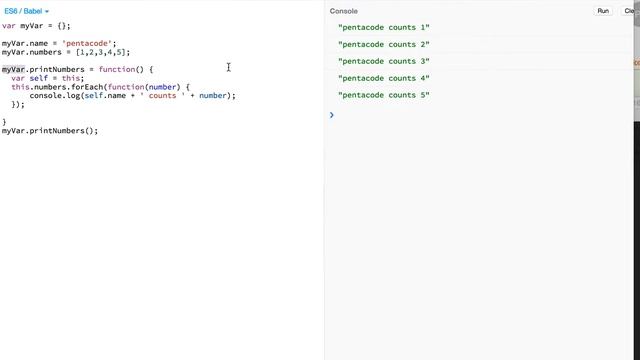Click forEach in the this.numbers line

(x=87, y=87)
